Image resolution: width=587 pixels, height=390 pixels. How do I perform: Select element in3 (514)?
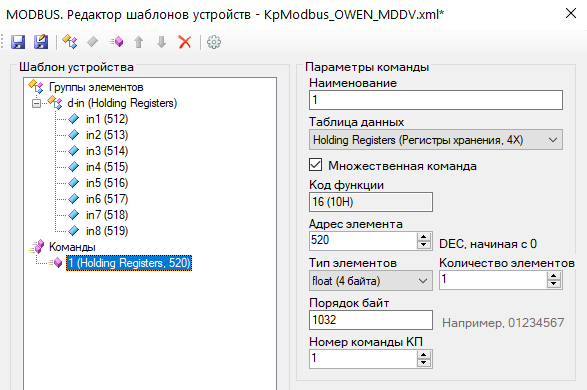click(x=107, y=151)
